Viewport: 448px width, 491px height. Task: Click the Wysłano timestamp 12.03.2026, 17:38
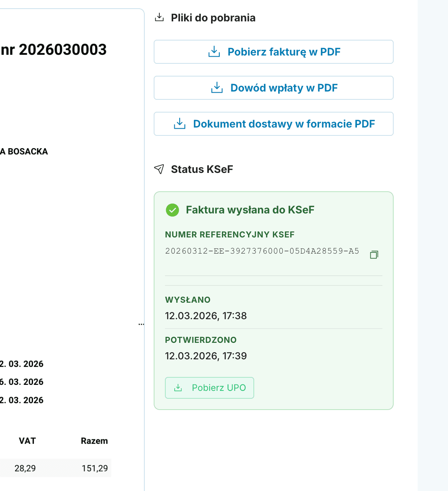pos(206,316)
